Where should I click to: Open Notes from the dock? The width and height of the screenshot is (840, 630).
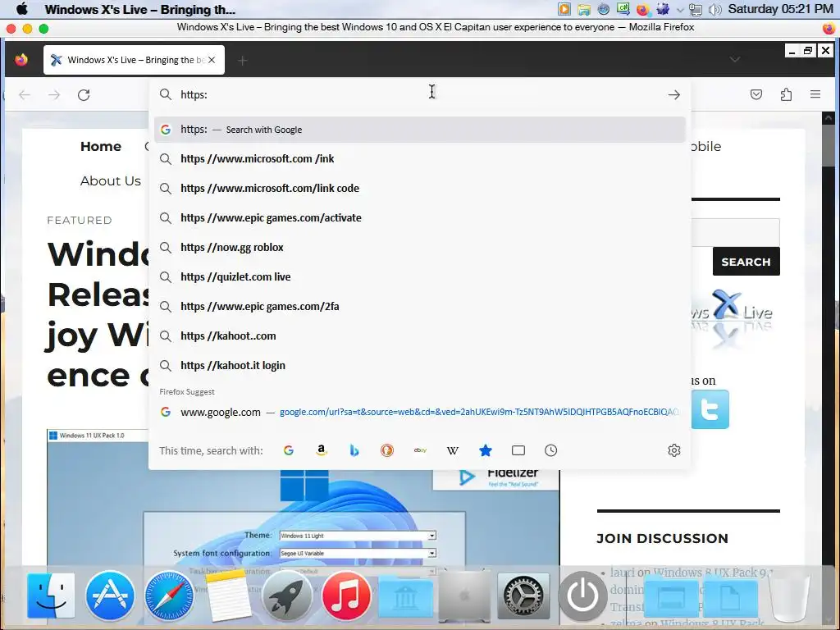pos(229,596)
